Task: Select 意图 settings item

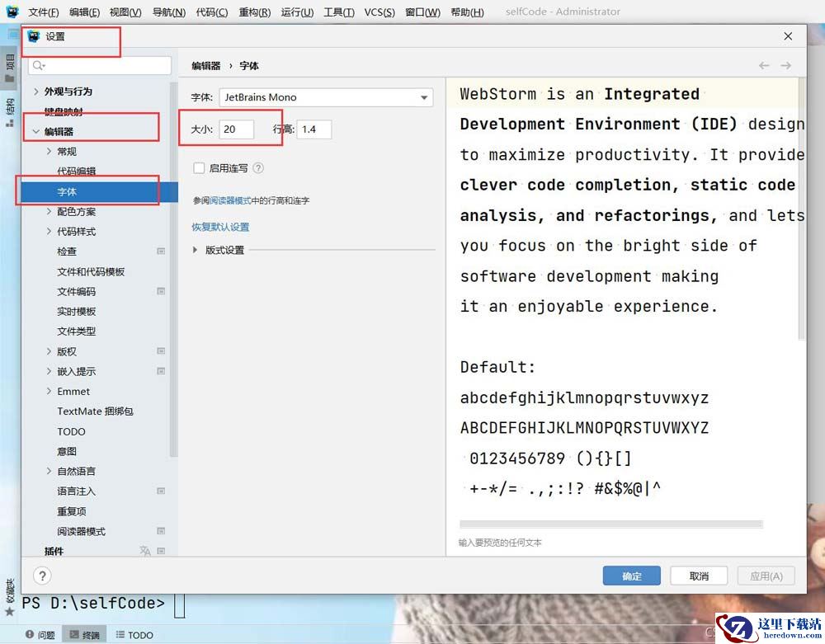Action: click(x=67, y=451)
